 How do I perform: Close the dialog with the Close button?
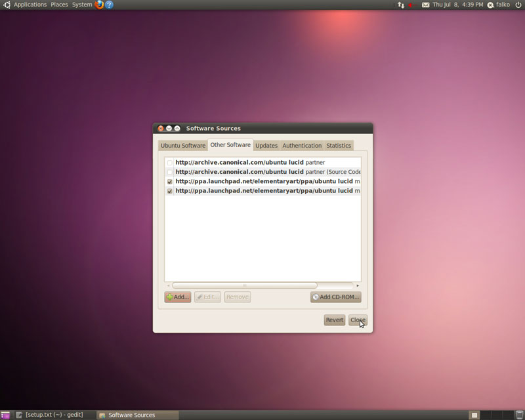pos(358,320)
